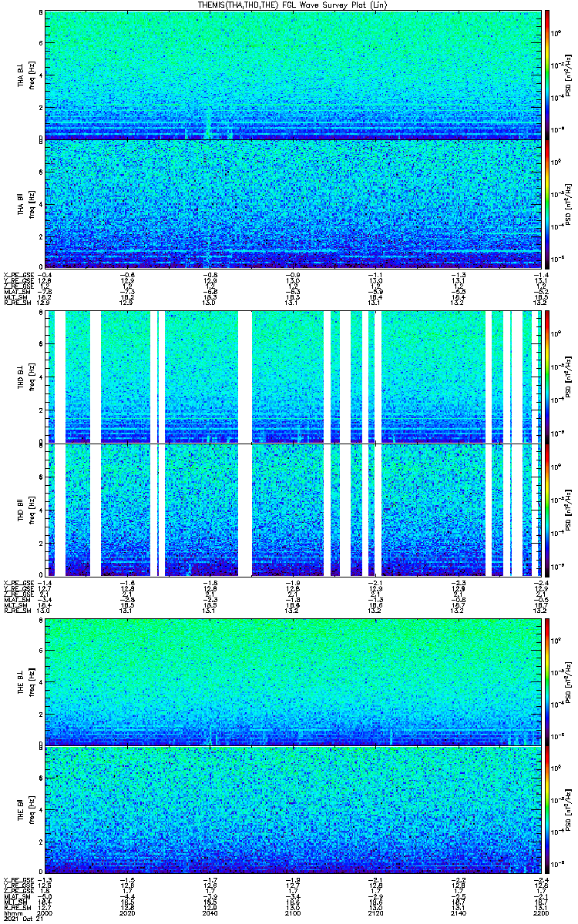578x924 pixels.
Task: Click the 2040 time tick label
Action: coord(210,912)
